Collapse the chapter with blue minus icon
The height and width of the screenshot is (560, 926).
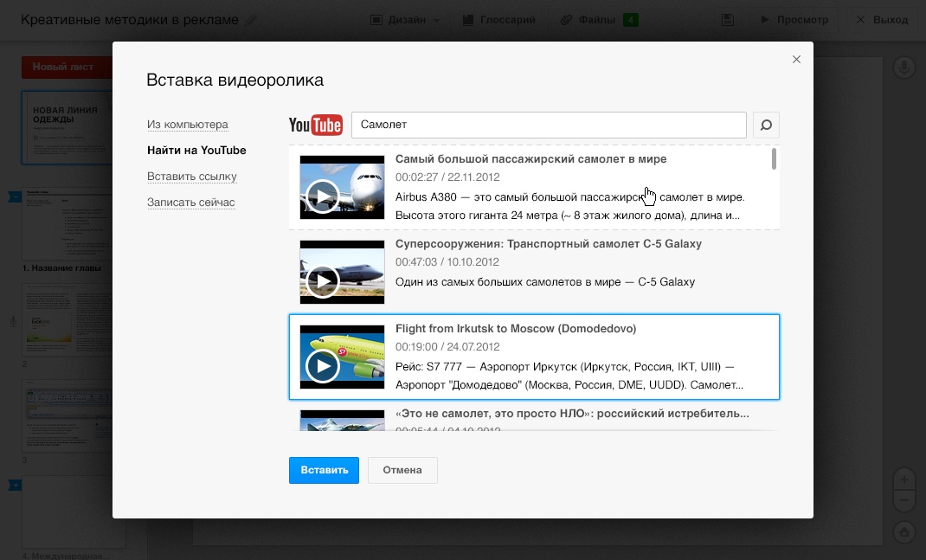coord(15,197)
